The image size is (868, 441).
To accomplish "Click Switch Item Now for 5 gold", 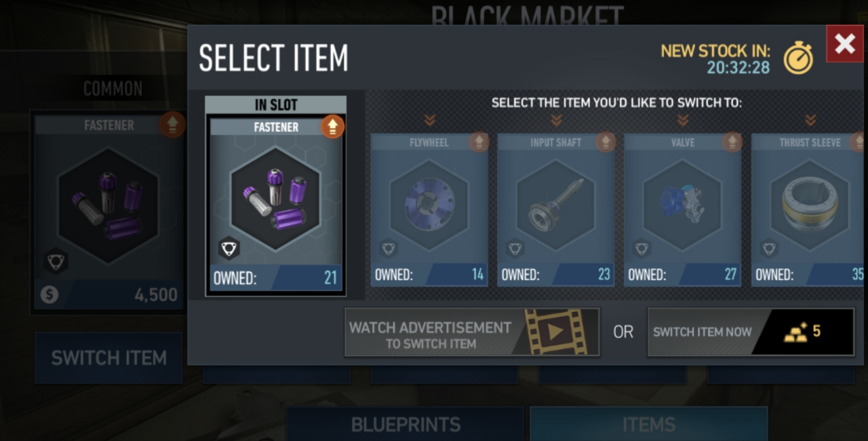I will click(x=751, y=332).
